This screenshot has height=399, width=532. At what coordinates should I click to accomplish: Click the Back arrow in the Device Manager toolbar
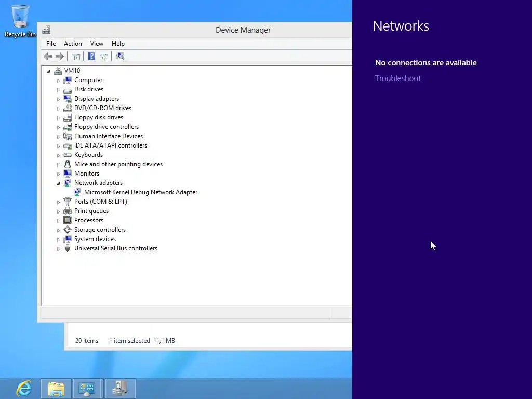pos(48,56)
